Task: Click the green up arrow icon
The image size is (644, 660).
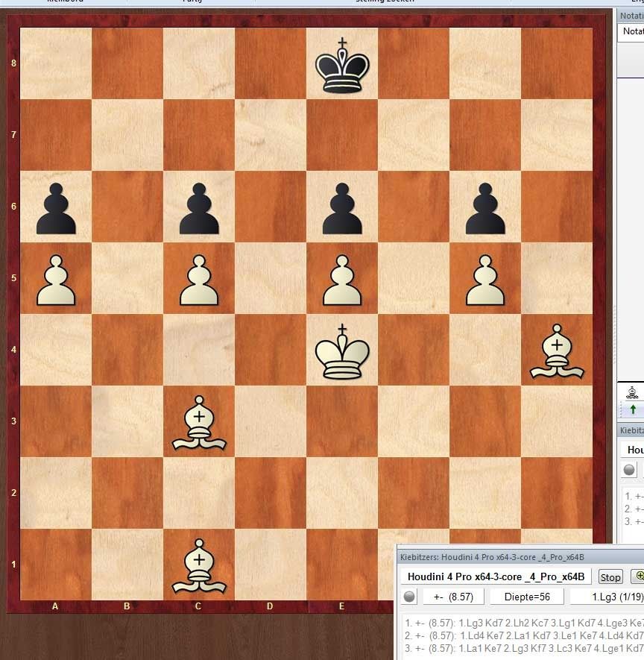Action: click(x=633, y=409)
